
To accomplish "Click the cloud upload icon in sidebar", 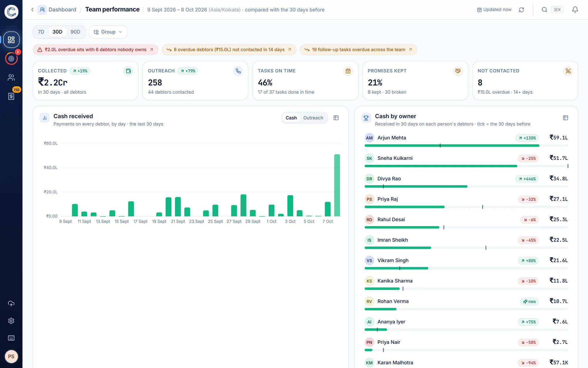I will tap(11, 304).
